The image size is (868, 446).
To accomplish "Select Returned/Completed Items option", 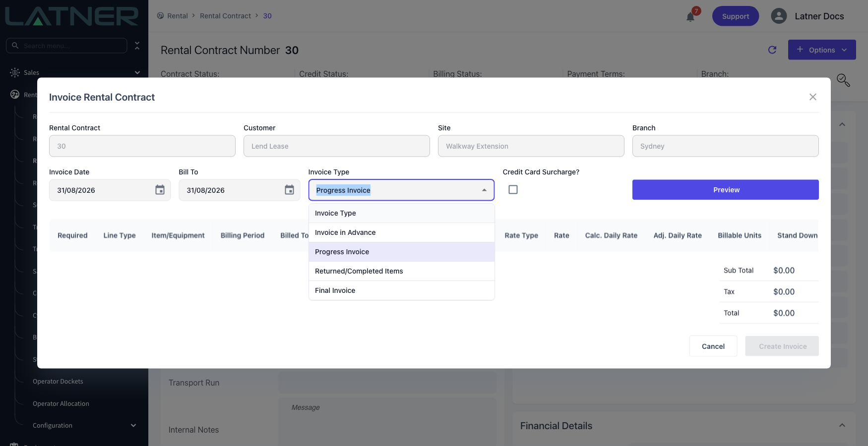I will click(x=401, y=271).
